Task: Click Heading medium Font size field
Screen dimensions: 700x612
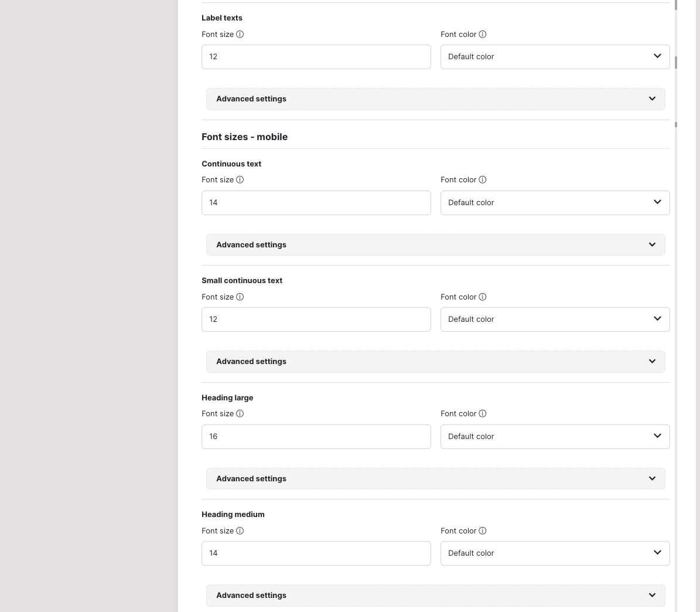Action: pyautogui.click(x=316, y=553)
